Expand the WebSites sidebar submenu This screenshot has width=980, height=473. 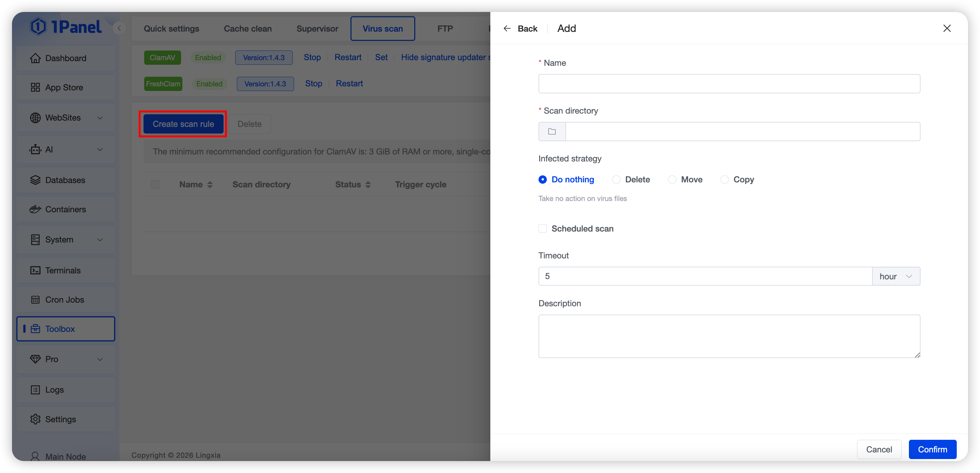100,118
